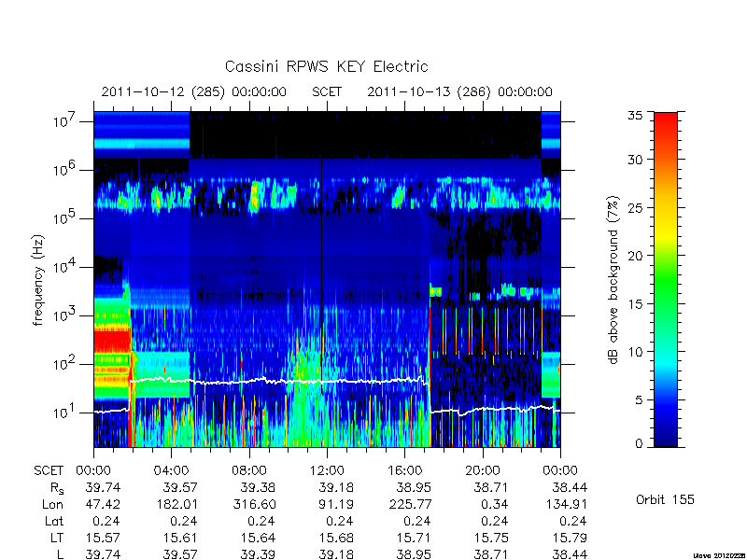Image resolution: width=747 pixels, height=560 pixels.
Task: Click the rainbow color scale bar
Action: [666, 279]
